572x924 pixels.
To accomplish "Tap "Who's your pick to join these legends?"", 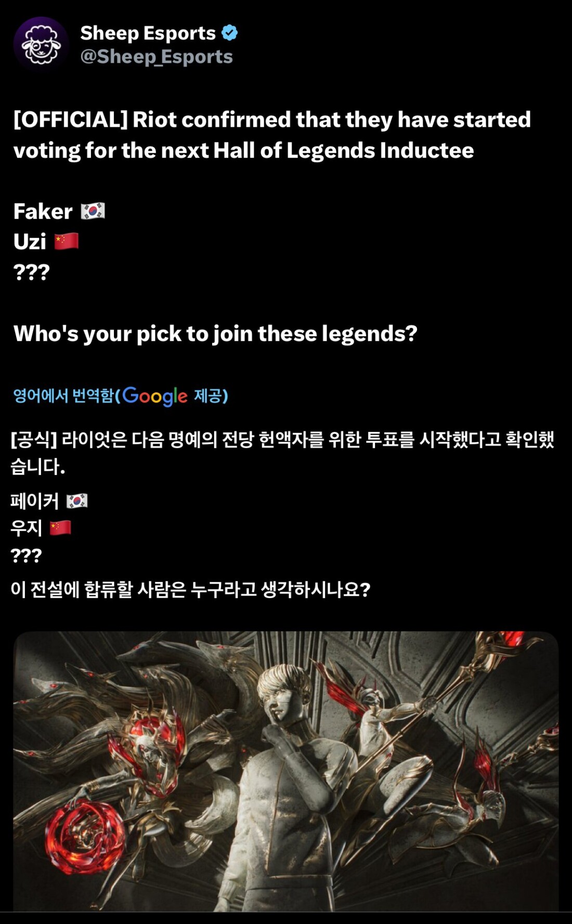I will [x=216, y=334].
